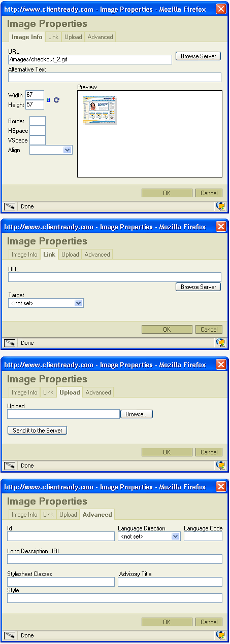Expand the Target dropdown showing not set
The width and height of the screenshot is (230, 644).
click(x=46, y=303)
